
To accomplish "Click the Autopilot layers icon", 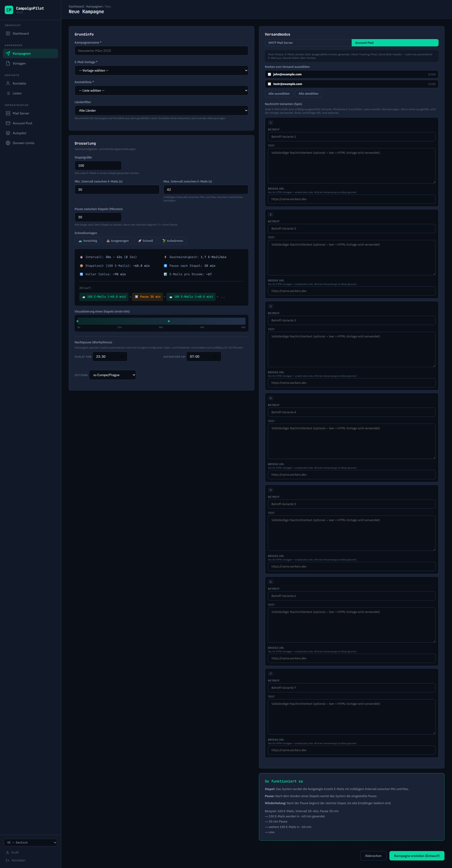I will [x=8, y=133].
